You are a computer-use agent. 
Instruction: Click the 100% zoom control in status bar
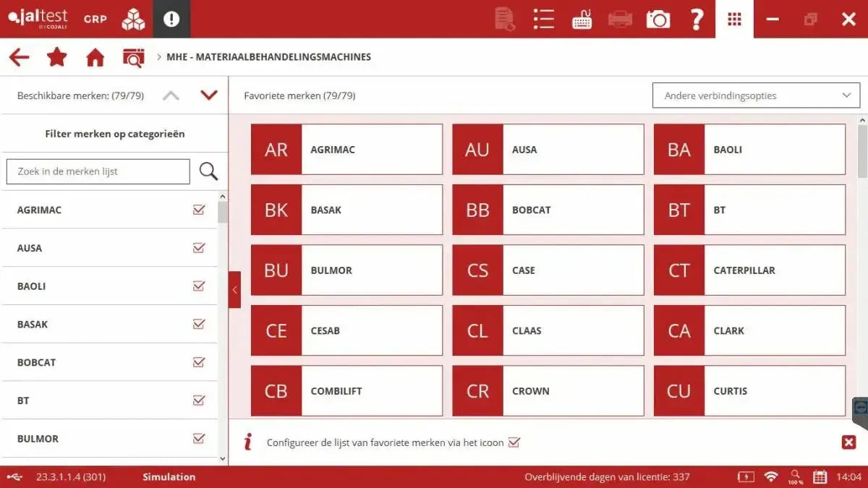[x=795, y=477]
